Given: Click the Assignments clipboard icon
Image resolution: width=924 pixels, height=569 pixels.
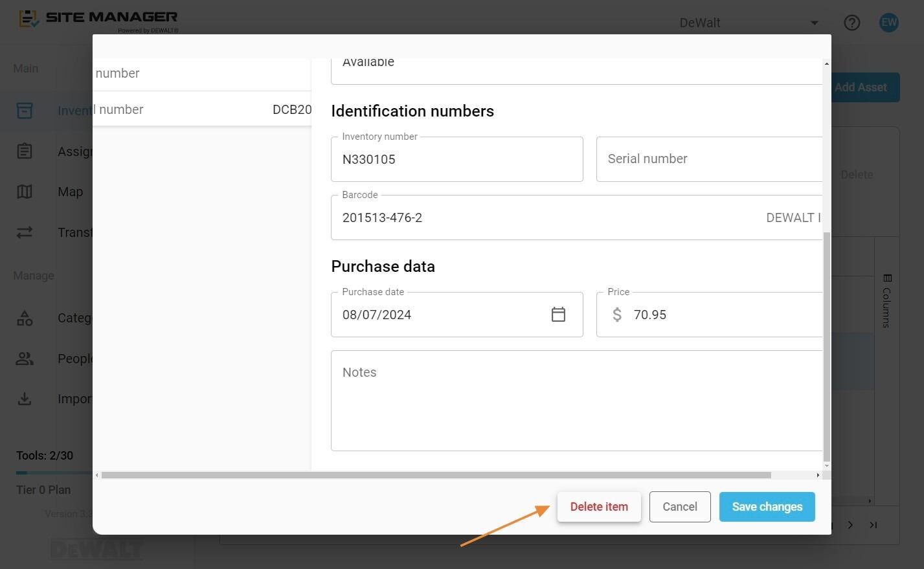Looking at the screenshot, I should tap(25, 151).
